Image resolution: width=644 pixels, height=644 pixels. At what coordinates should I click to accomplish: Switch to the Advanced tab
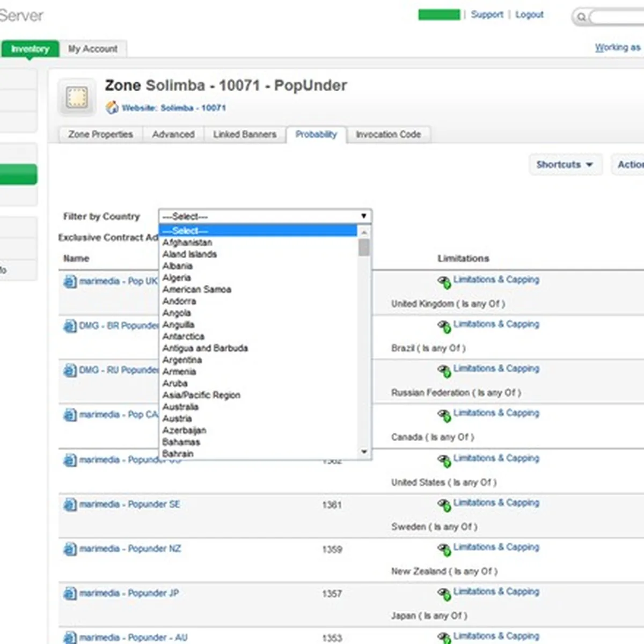point(173,134)
